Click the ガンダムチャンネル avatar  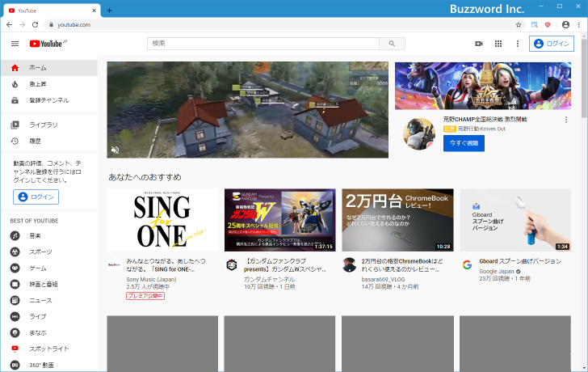pos(232,265)
